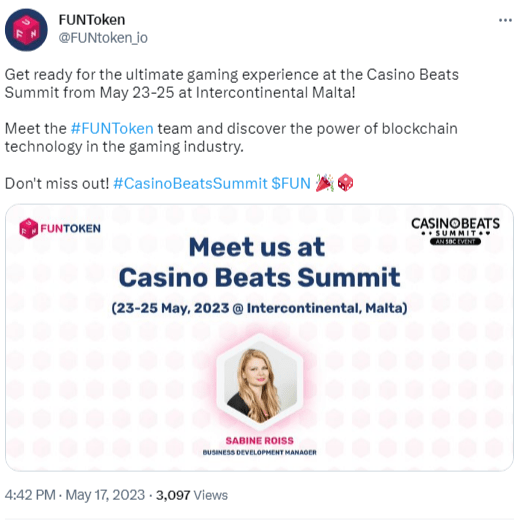Click the red dice emoji
This screenshot has width=516, height=520.
coord(345,183)
